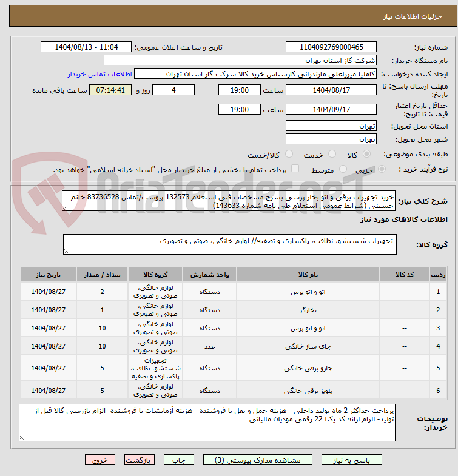Screen dimensions: 458x476
Task: Click the شرح کلی نیاز description box
Action: tap(228, 201)
